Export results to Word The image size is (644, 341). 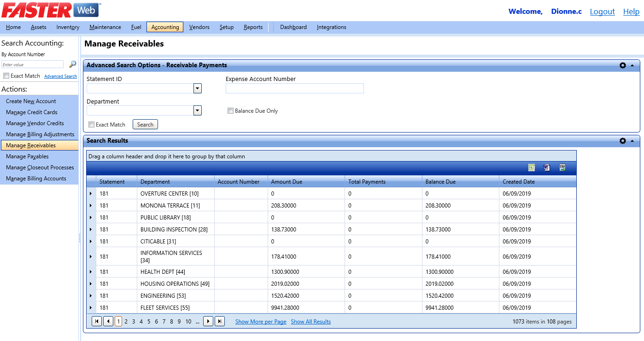pyautogui.click(x=547, y=168)
